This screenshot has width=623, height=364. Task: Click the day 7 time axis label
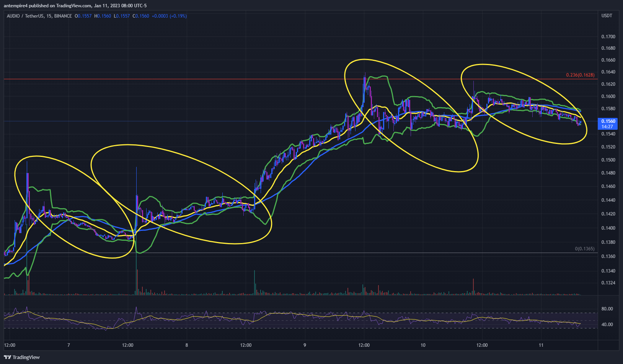point(68,345)
